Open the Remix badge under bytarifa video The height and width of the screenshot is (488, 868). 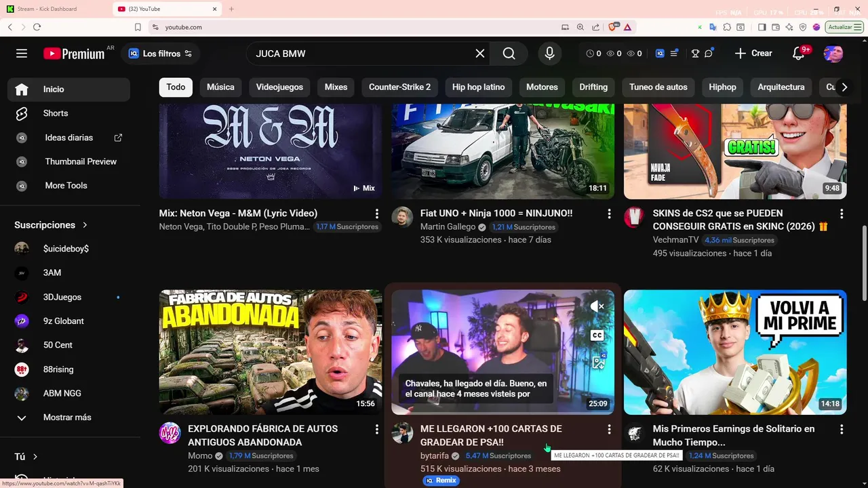441,481
